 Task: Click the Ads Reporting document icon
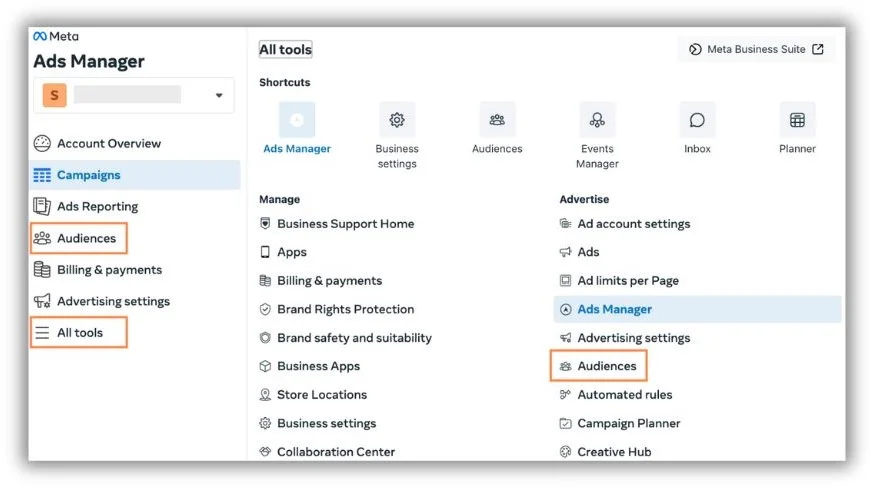tap(42, 206)
